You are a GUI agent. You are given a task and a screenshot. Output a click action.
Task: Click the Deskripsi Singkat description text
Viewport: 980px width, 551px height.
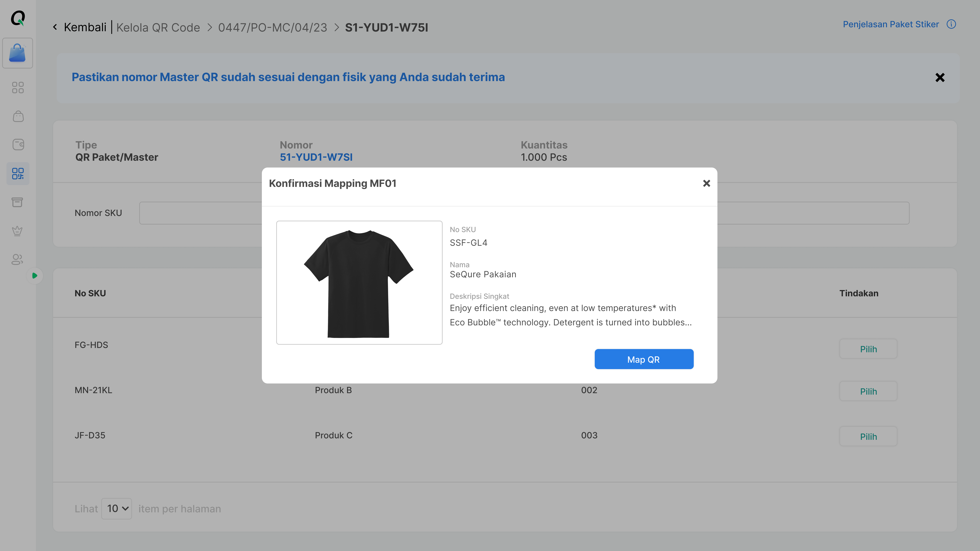tap(571, 315)
